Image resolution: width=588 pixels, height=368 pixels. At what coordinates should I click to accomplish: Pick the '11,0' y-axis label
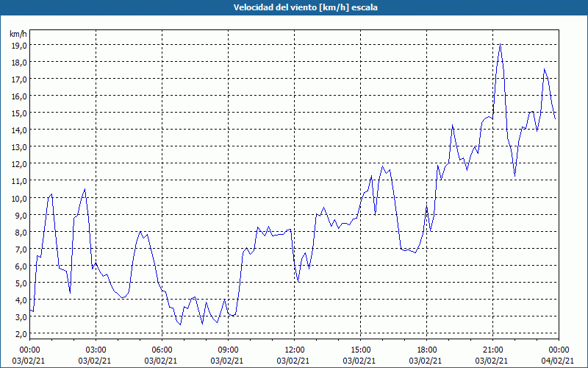point(19,181)
